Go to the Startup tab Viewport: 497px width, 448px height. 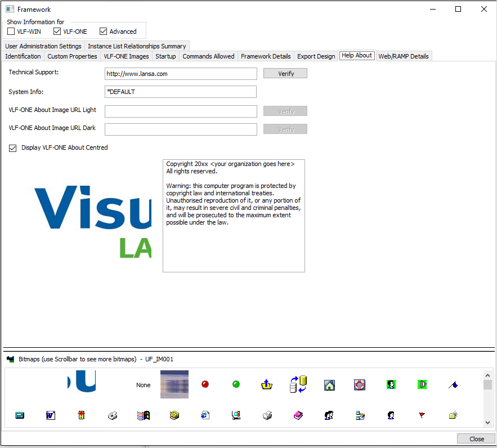165,56
